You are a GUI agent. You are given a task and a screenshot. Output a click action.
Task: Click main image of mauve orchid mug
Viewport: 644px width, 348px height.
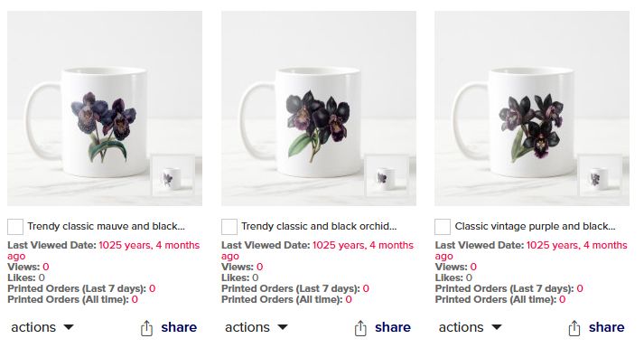point(105,108)
